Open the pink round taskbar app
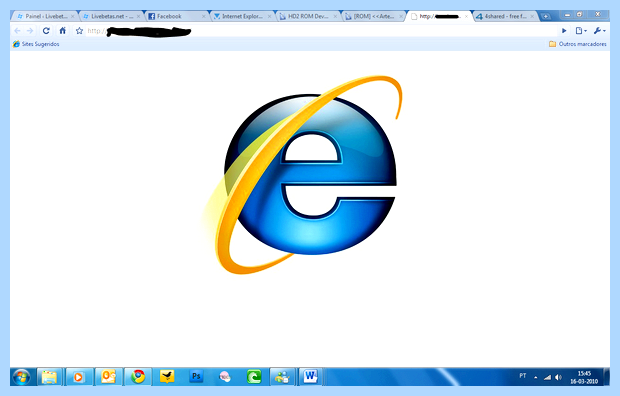 (225, 377)
